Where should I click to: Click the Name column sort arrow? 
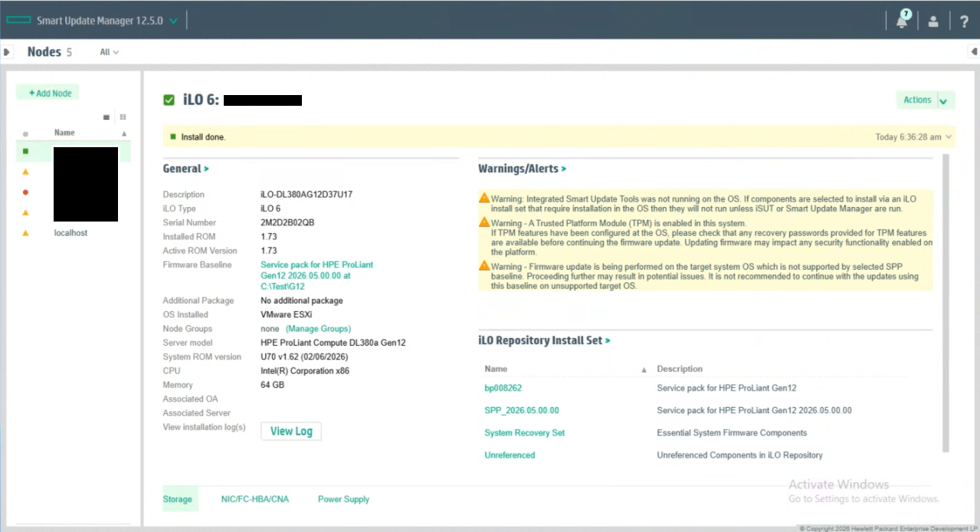[x=124, y=133]
